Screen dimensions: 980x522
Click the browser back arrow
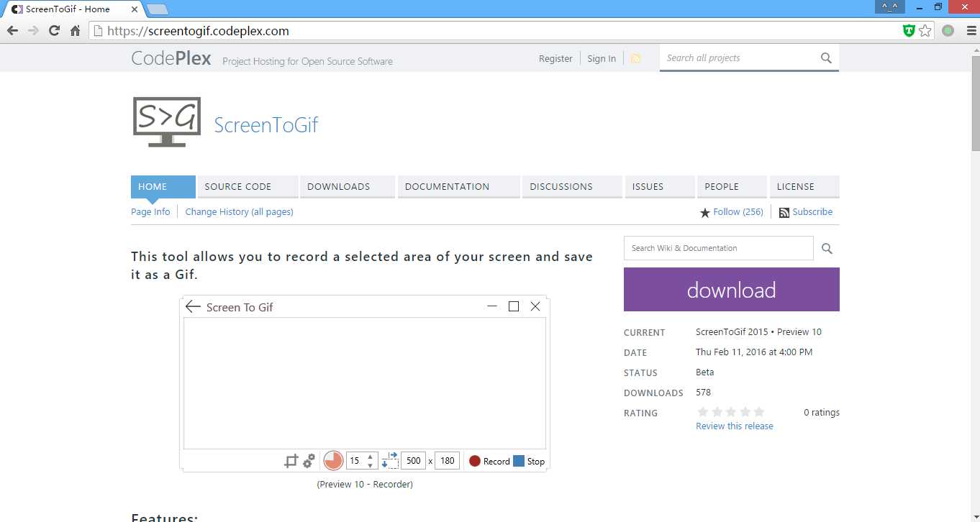12,31
